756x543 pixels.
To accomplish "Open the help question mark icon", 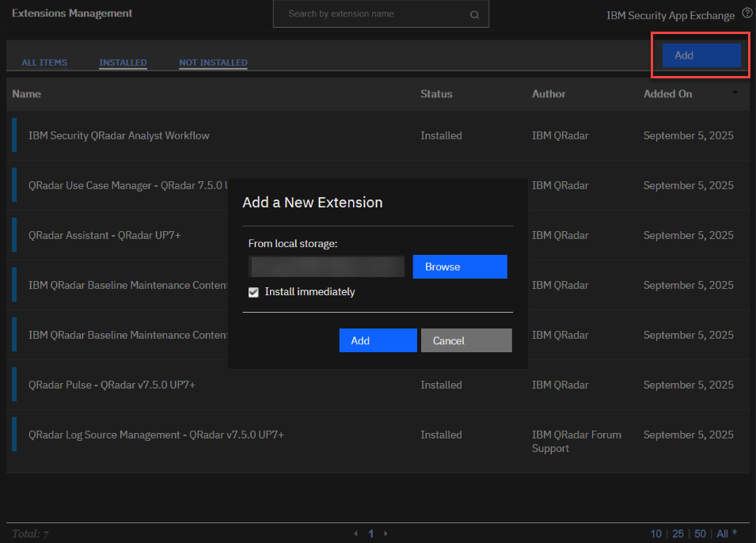I will click(747, 13).
